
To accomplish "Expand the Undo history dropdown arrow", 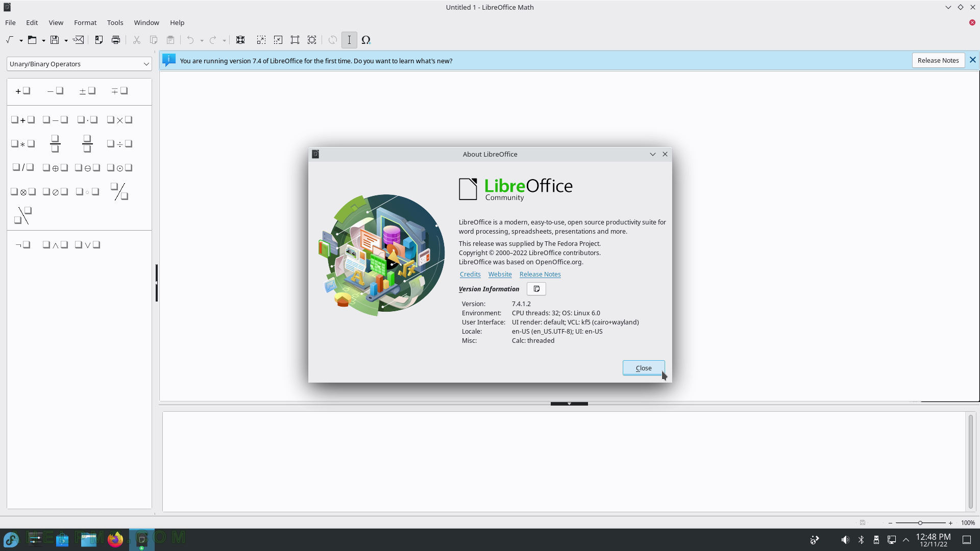I will coord(202,40).
